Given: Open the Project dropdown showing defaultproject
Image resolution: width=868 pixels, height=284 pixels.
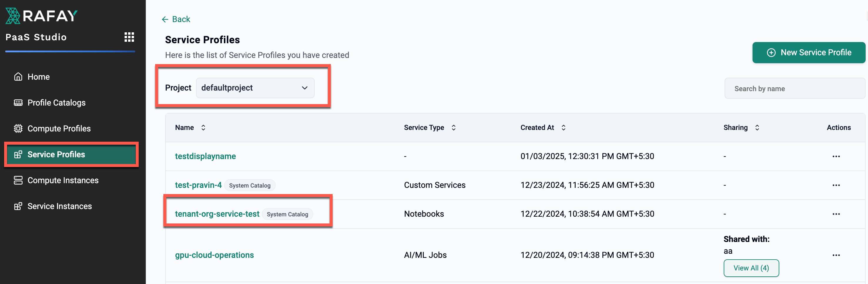Looking at the screenshot, I should tap(255, 88).
